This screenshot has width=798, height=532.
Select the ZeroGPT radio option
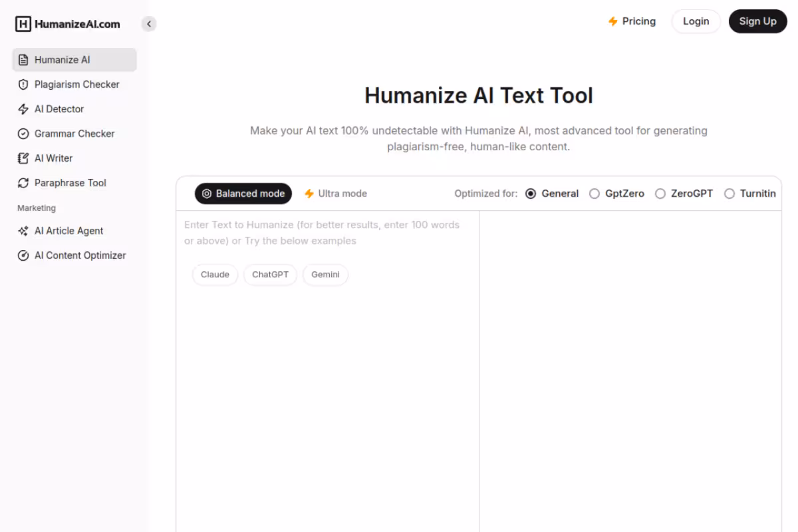[x=660, y=194]
